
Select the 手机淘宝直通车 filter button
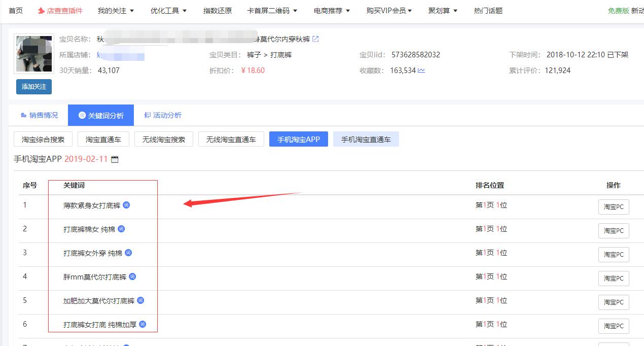pos(366,139)
